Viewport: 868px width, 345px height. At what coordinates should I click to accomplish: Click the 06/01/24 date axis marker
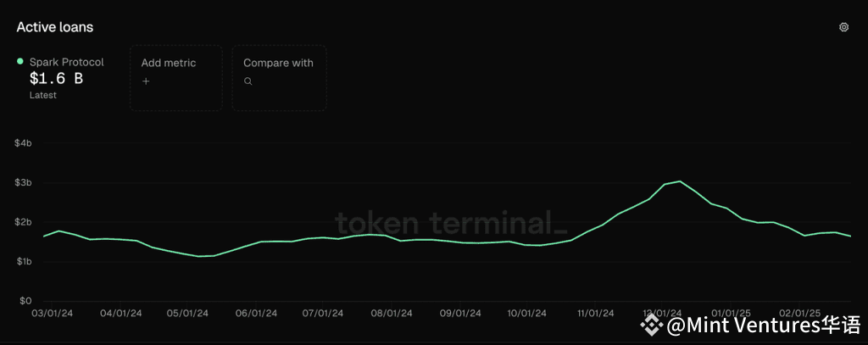(256, 314)
